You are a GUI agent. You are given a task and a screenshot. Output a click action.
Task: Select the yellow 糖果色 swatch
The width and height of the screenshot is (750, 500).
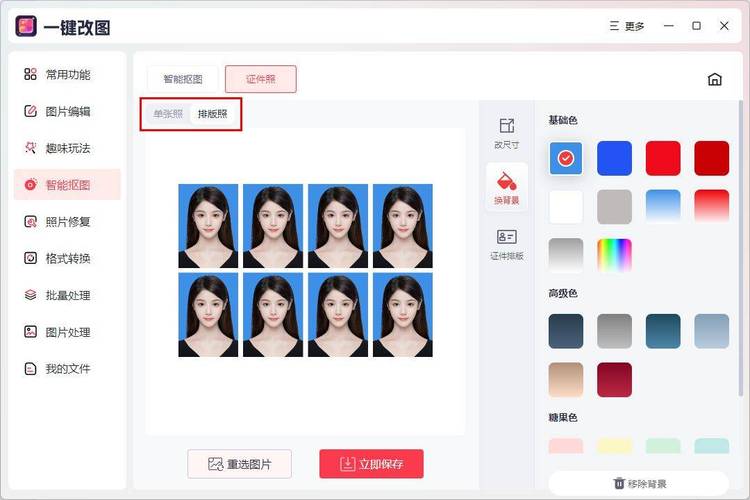(x=614, y=446)
